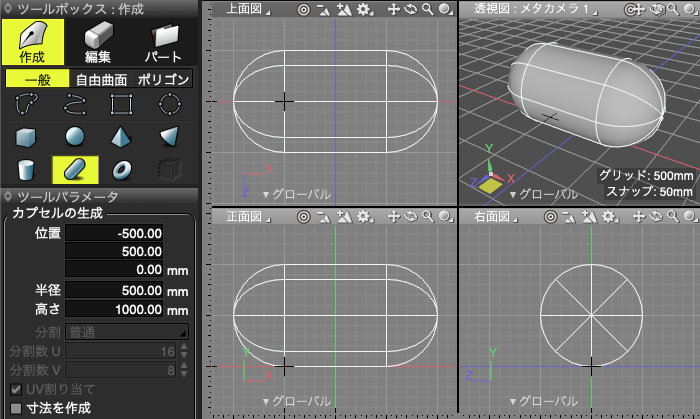Viewport: 700px width, 419px height.
Task: Select the rectangle shape tool
Action: [x=122, y=103]
